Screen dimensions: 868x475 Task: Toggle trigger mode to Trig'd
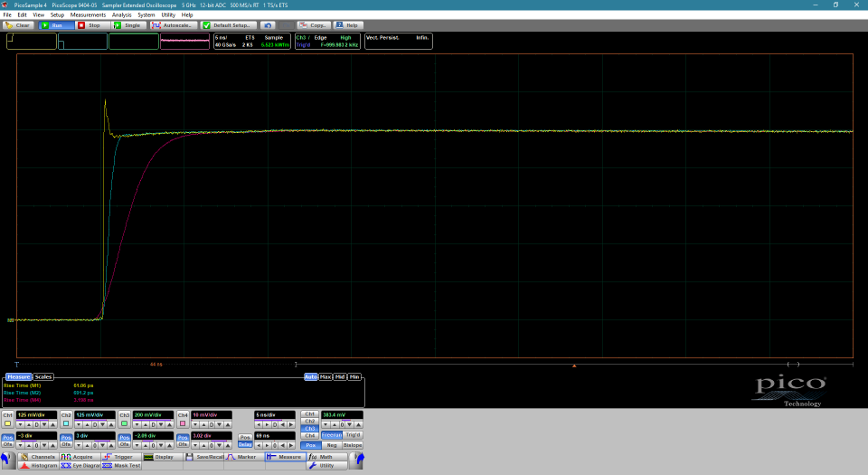(x=352, y=435)
